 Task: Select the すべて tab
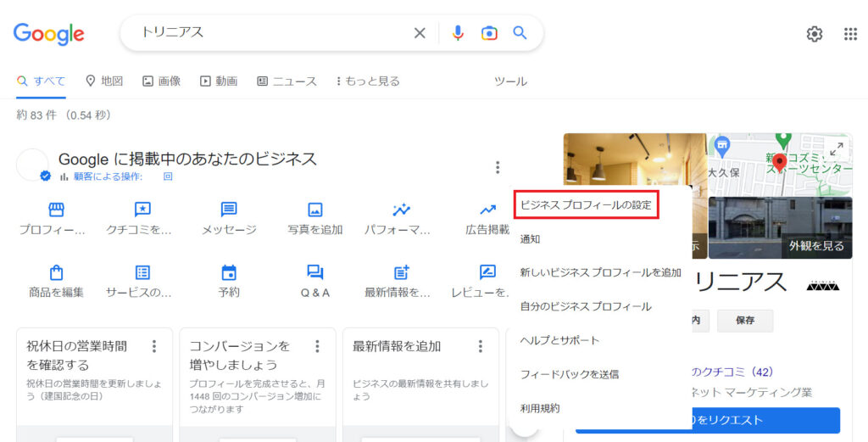point(41,81)
